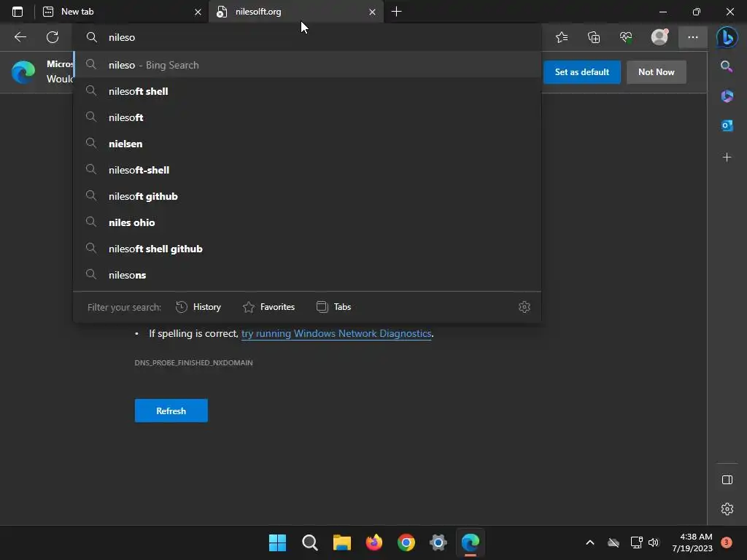This screenshot has width=747, height=560.
Task: Open the Favorites star list icon
Action: [562, 37]
